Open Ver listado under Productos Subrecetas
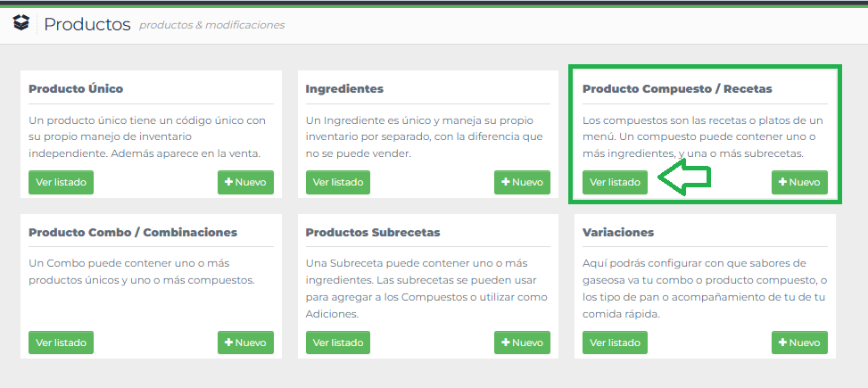Screen dimensions: 868x388 [338, 343]
